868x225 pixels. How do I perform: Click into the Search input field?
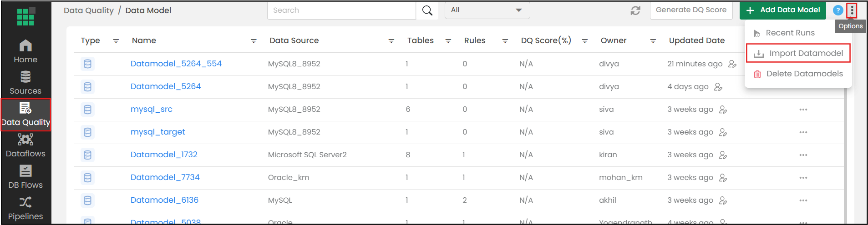[x=341, y=10]
